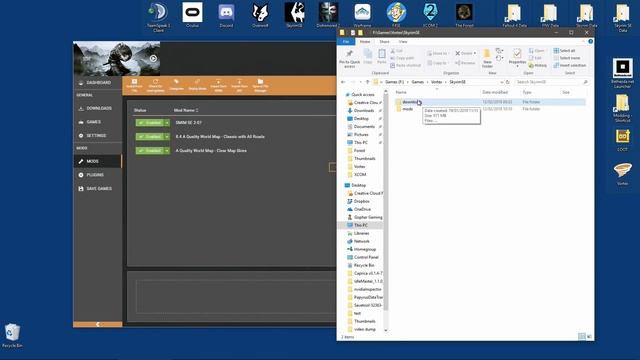Go up one folder level in Explorer
The height and width of the screenshot is (360, 640).
click(x=367, y=82)
